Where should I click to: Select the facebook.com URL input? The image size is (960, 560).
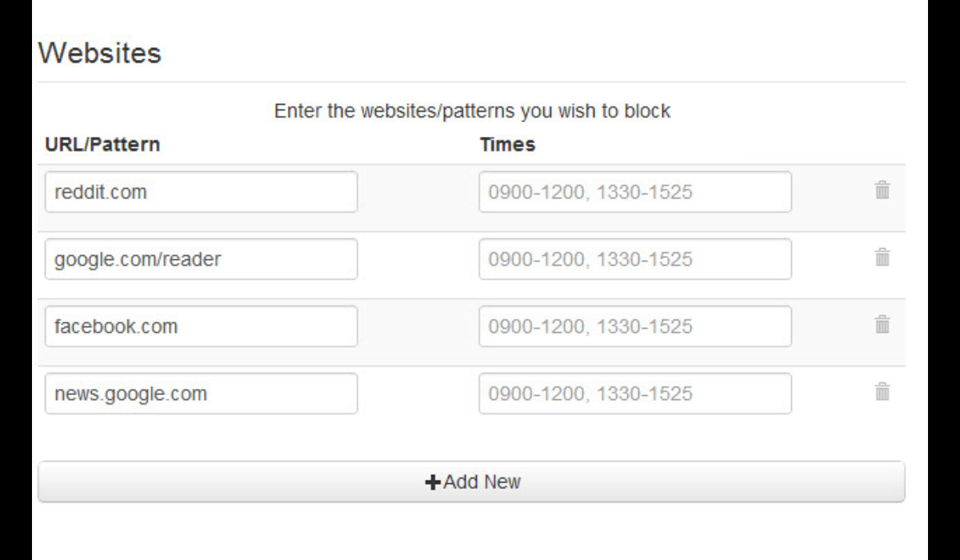tap(201, 326)
